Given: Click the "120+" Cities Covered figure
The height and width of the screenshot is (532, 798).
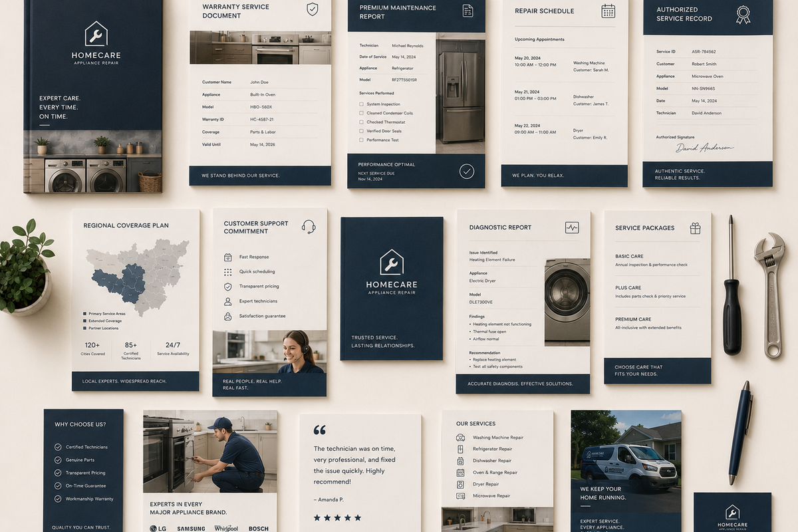Looking at the screenshot, I should point(92,345).
